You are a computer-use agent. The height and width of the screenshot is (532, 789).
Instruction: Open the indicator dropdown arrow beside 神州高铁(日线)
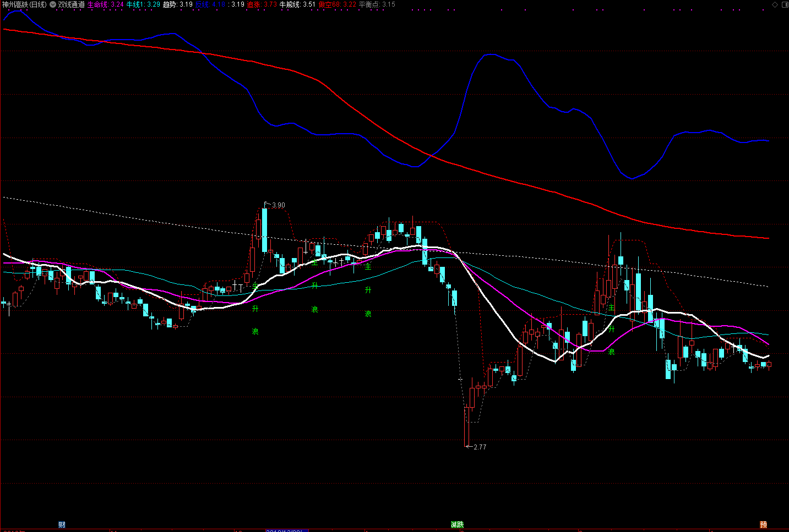pos(52,4)
